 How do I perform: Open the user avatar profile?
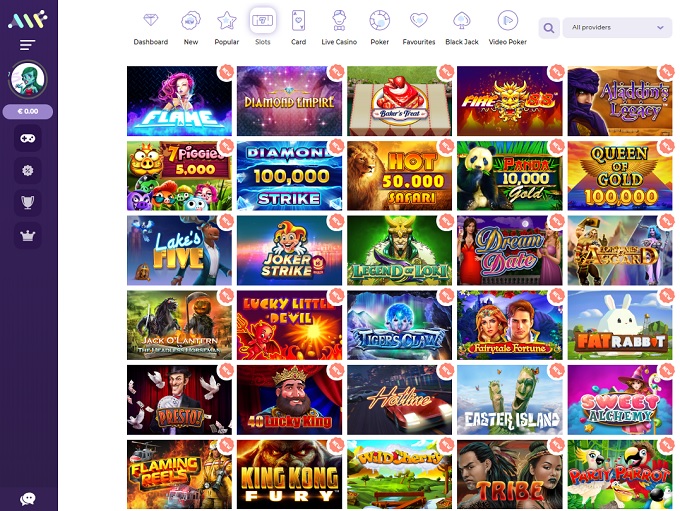click(28, 79)
